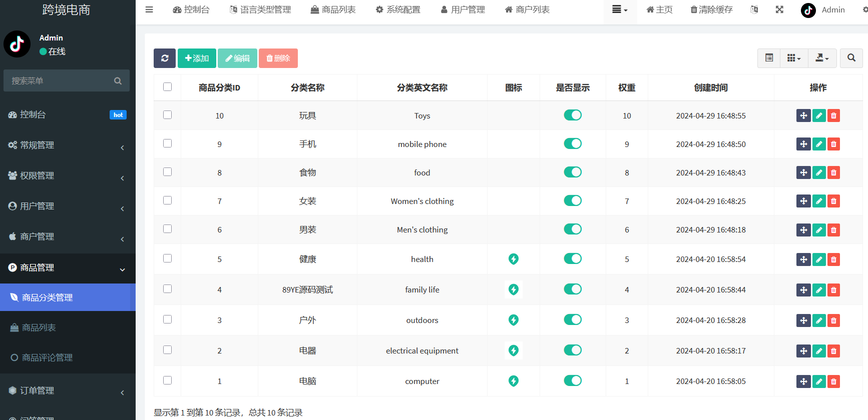Click red delete icon for Toys row
The height and width of the screenshot is (420, 868).
click(833, 115)
